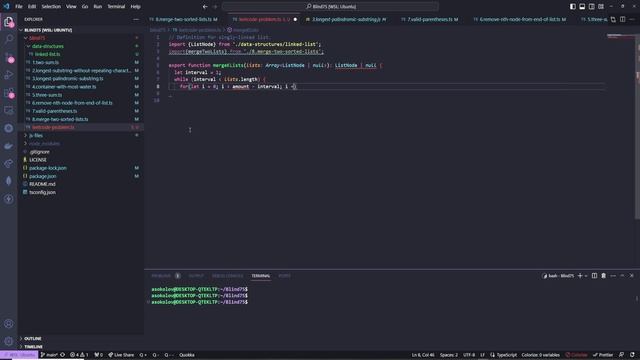Image resolution: width=640 pixels, height=360 pixels.
Task: Open the Run and Debug view
Action: tap(9, 75)
